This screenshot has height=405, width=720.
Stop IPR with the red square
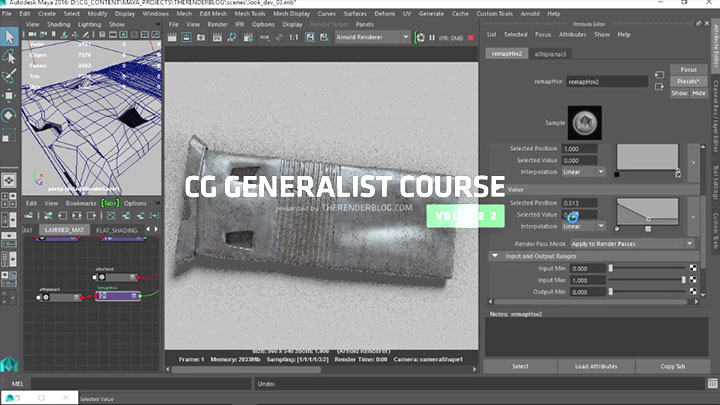click(471, 38)
